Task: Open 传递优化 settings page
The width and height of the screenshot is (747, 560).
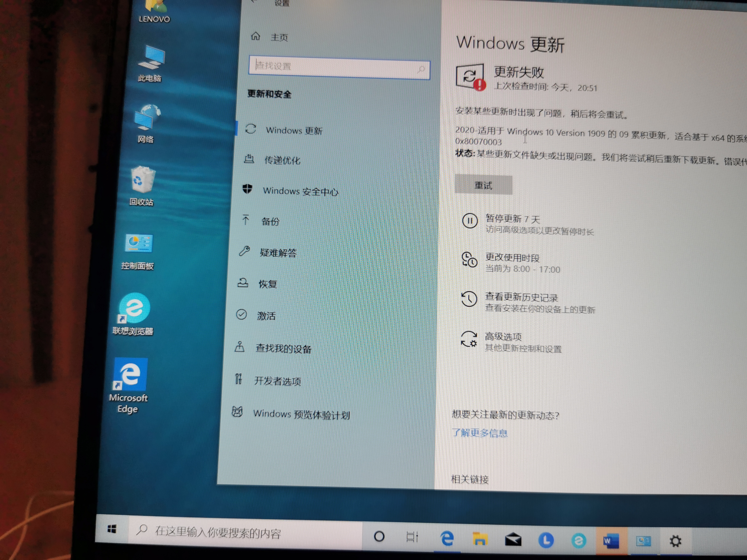Action: 282,160
